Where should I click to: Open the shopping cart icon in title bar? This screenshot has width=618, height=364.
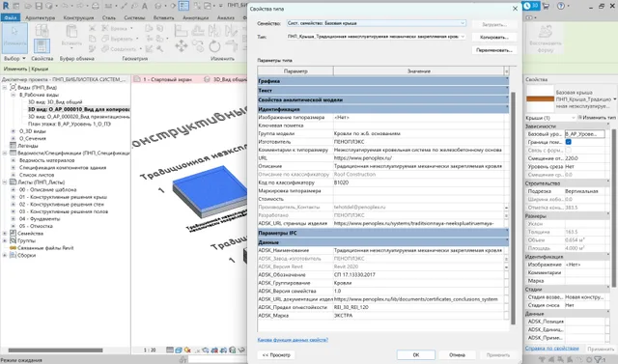(x=546, y=6)
